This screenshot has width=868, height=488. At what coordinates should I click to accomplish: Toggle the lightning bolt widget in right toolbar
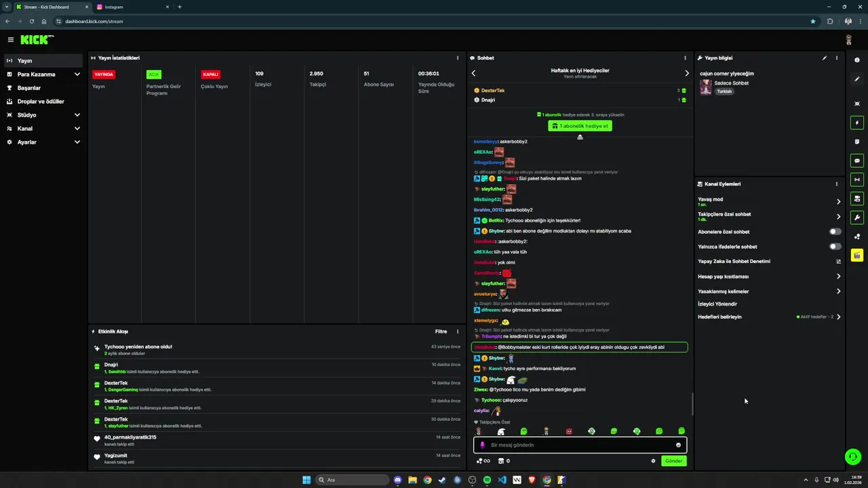click(x=857, y=123)
